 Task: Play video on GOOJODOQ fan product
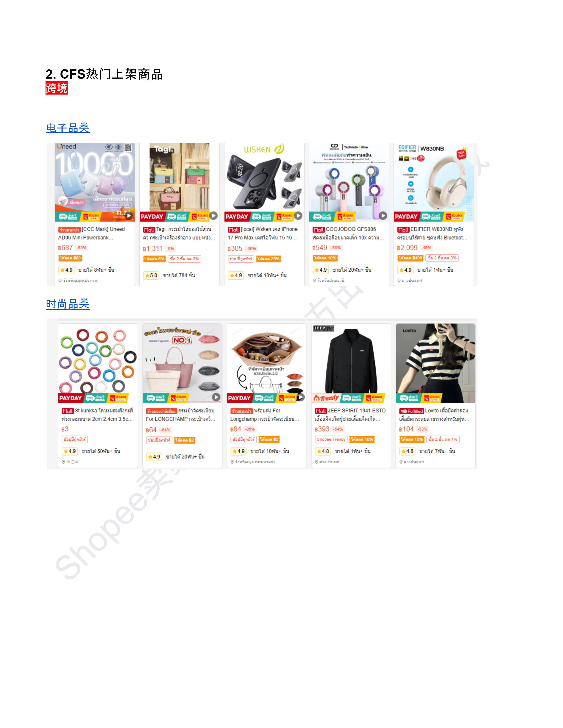click(383, 216)
